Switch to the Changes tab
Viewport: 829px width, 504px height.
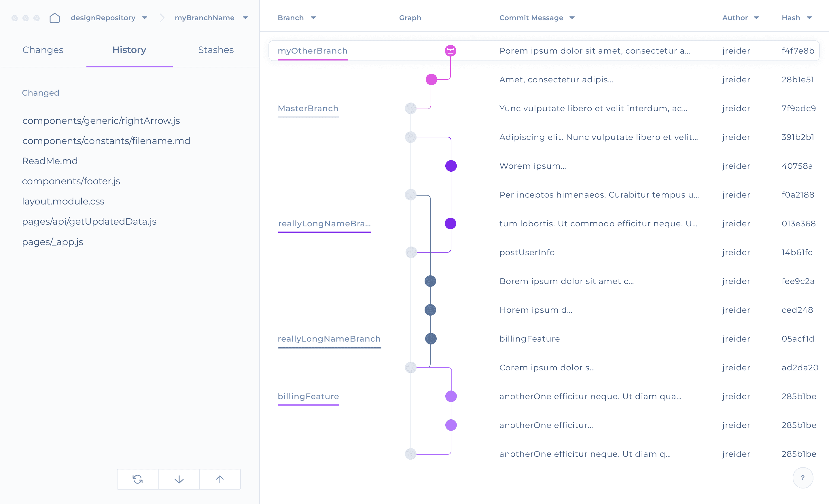43,50
